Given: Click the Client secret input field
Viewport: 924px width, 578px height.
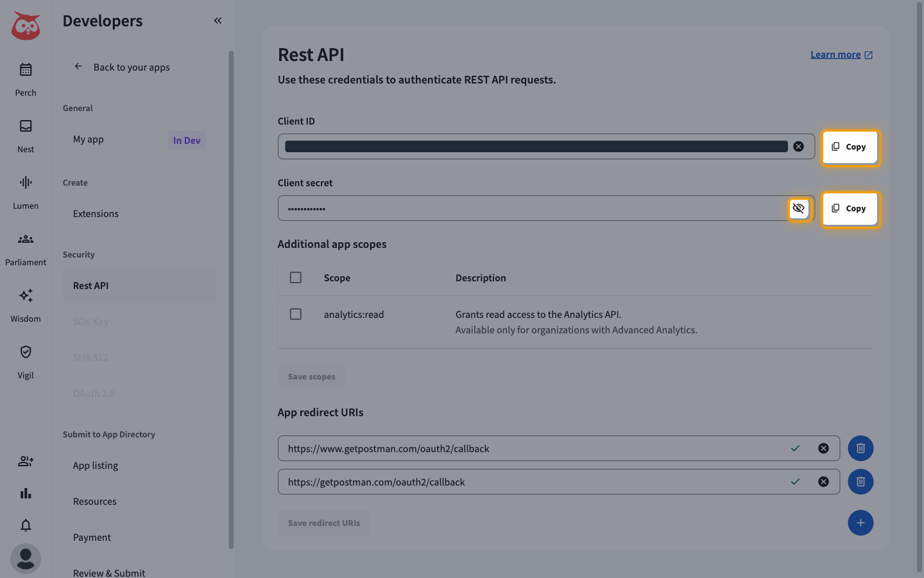Looking at the screenshot, I should pyautogui.click(x=546, y=208).
